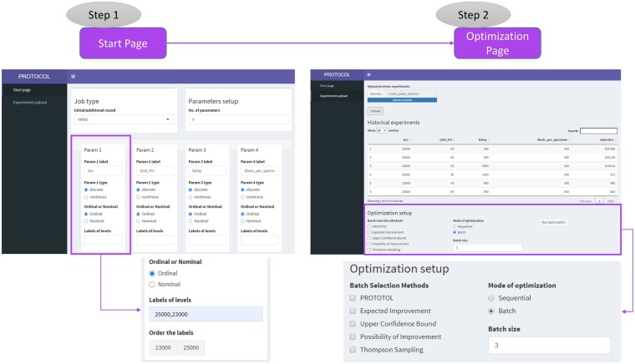This screenshot has height=364, width=635.
Task: Enable PROTOTOL checkbox in enlarged Optimization setup
Action: 354,296
